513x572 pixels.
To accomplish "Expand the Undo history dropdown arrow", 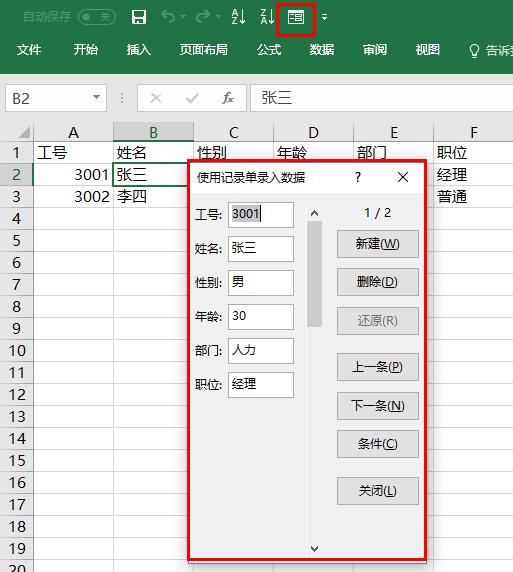I will 184,16.
